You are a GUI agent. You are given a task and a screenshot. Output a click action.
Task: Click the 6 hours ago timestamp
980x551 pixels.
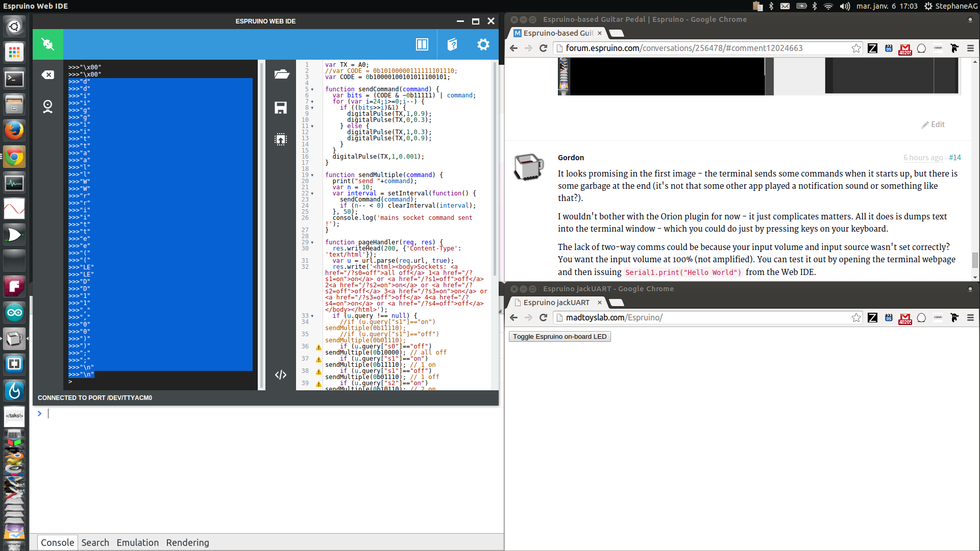pyautogui.click(x=923, y=158)
